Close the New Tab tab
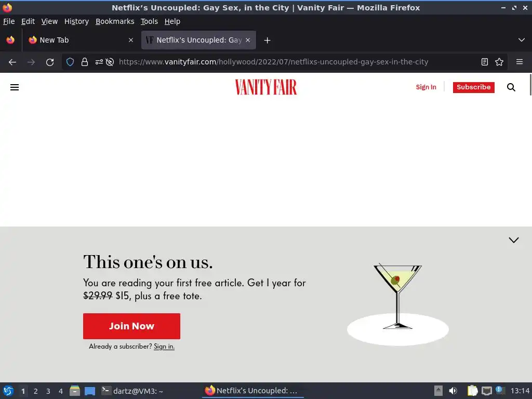532x399 pixels. pos(131,40)
